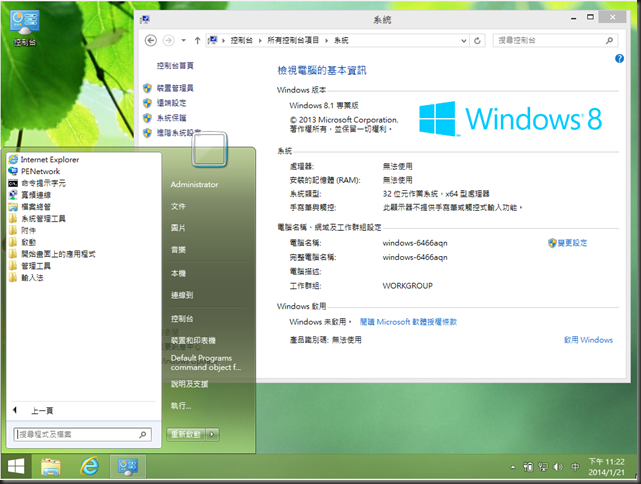Click volume speaker tray icon

click(558, 467)
